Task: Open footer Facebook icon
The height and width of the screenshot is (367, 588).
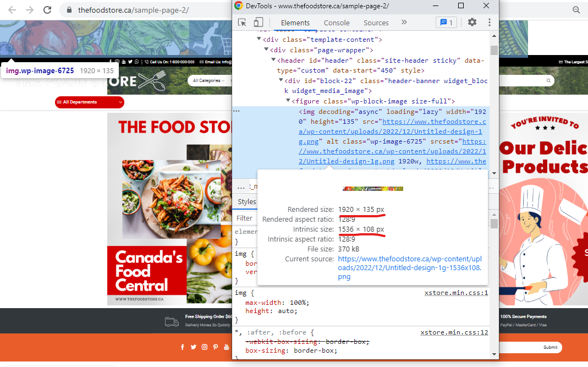Action: (x=182, y=347)
